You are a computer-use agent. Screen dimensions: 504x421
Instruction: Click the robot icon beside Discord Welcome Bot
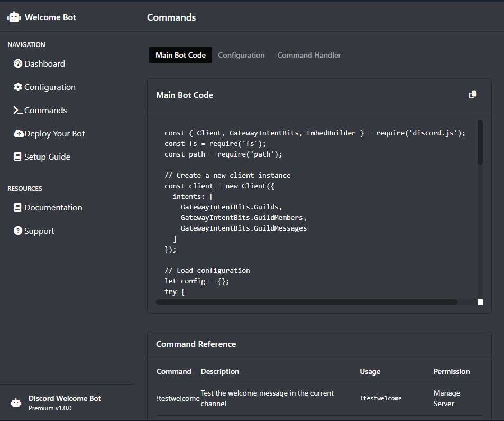pos(16,403)
